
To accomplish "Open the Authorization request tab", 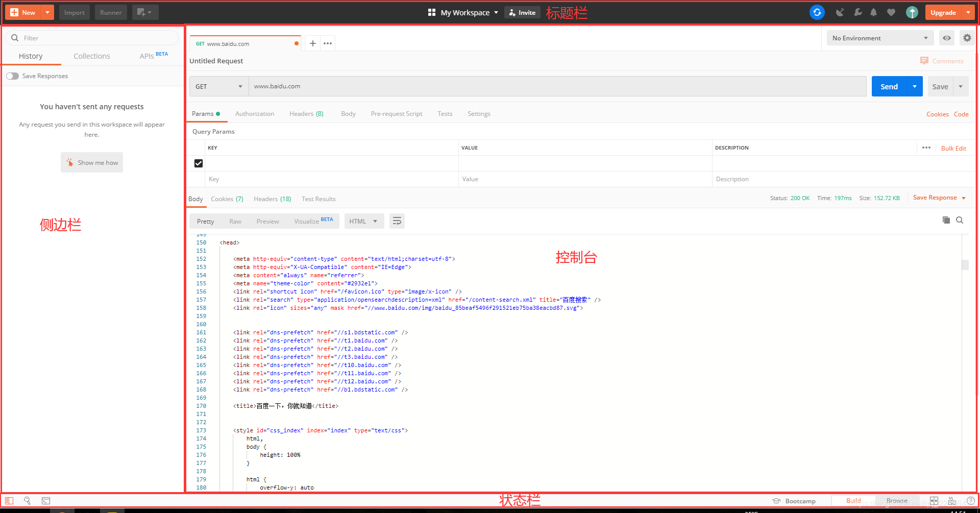I will pos(255,114).
